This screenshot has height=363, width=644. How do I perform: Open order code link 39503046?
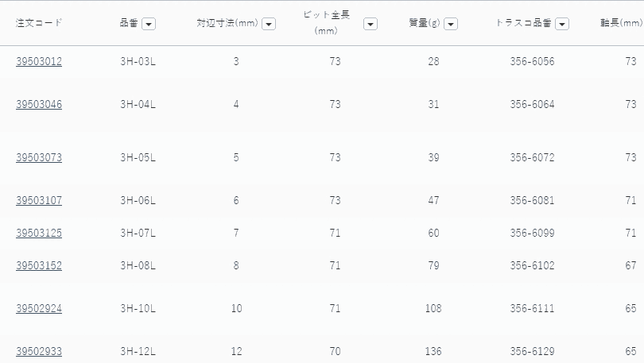[39, 104]
